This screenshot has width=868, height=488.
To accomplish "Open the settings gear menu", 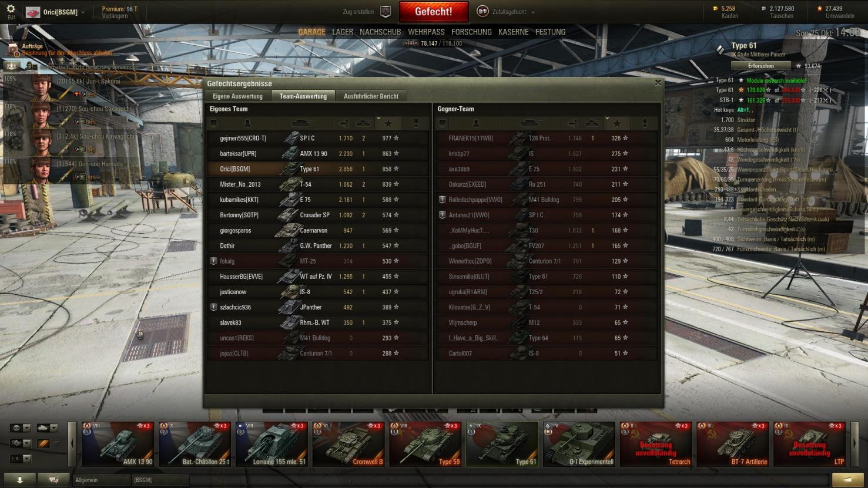I will pos(11,9).
